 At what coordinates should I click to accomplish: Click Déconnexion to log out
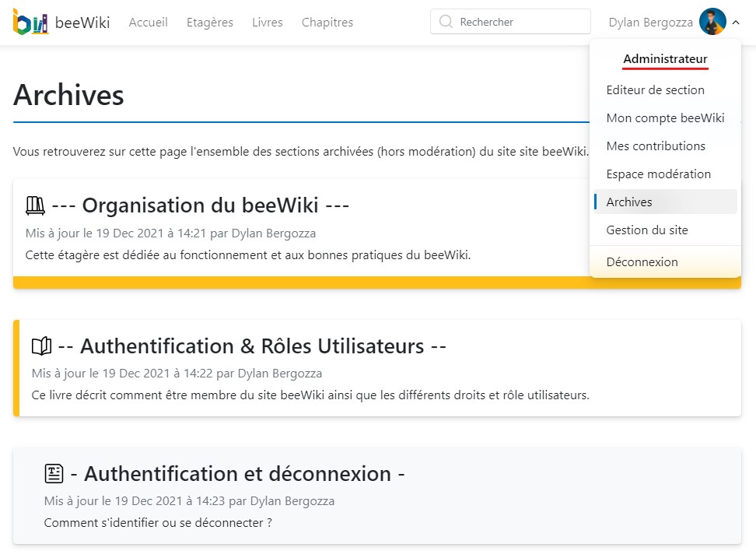click(642, 262)
